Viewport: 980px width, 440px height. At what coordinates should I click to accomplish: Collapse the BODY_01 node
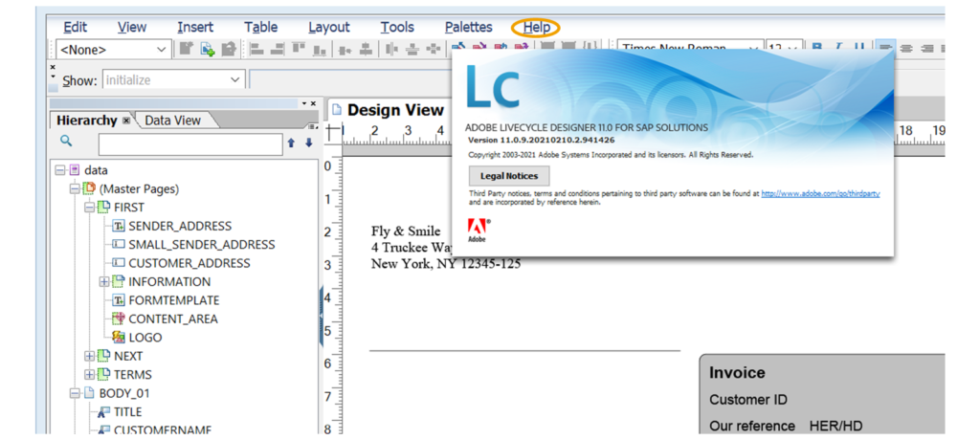tap(75, 394)
